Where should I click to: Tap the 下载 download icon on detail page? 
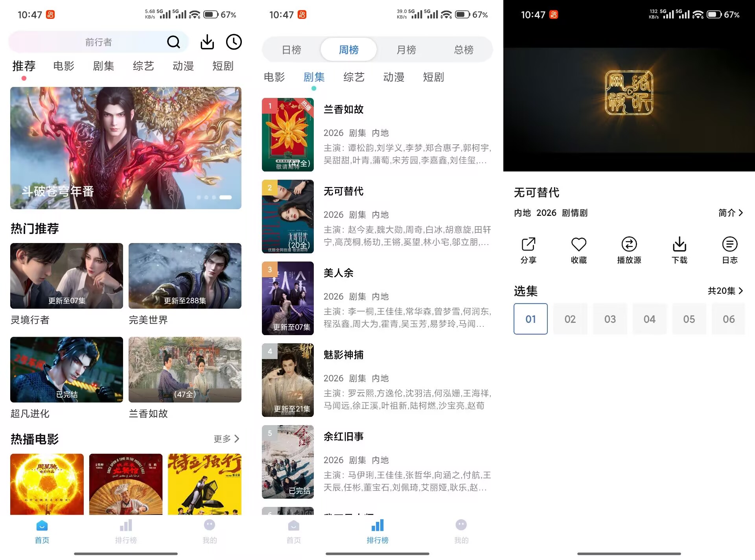[679, 244]
